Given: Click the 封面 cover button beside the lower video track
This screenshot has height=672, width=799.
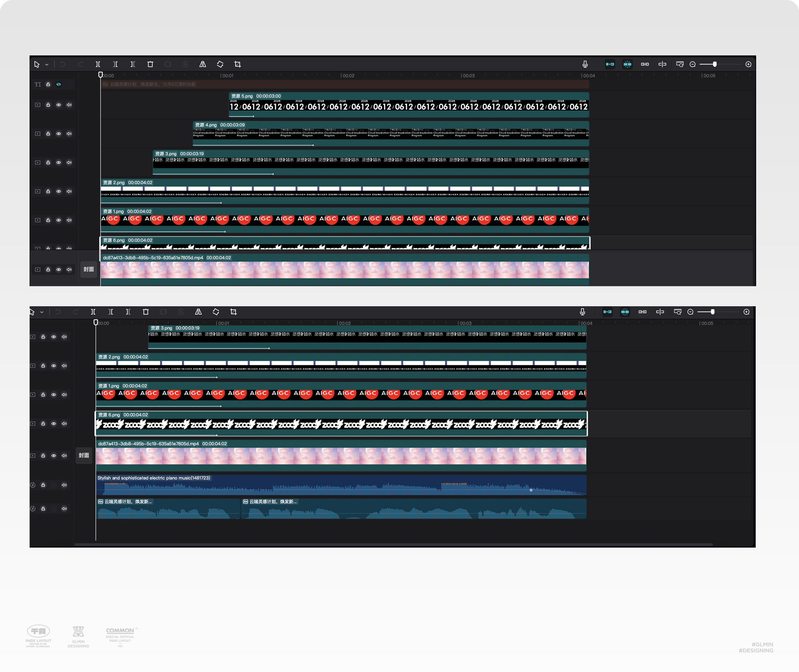Looking at the screenshot, I should coord(84,456).
